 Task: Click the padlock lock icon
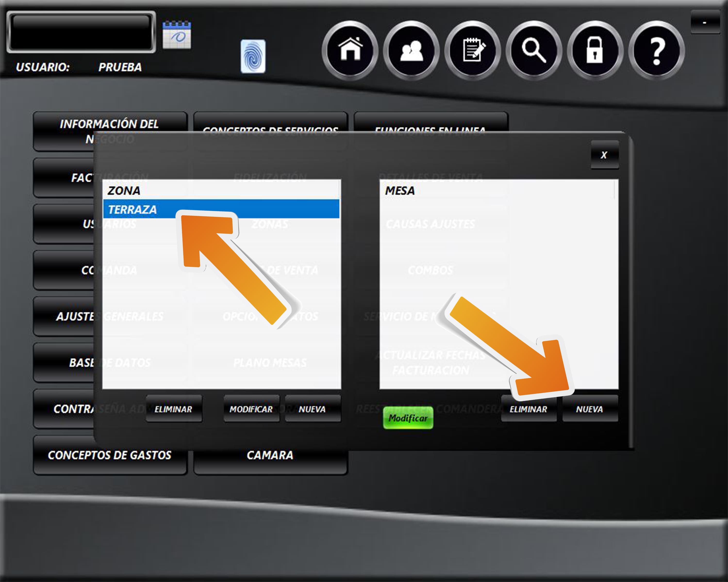595,50
